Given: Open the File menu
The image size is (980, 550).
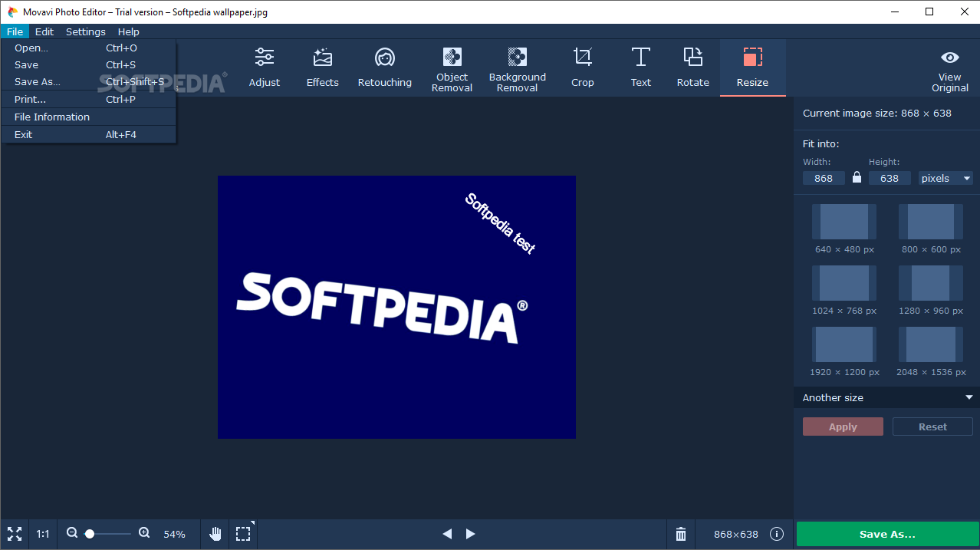Looking at the screenshot, I should (15, 31).
